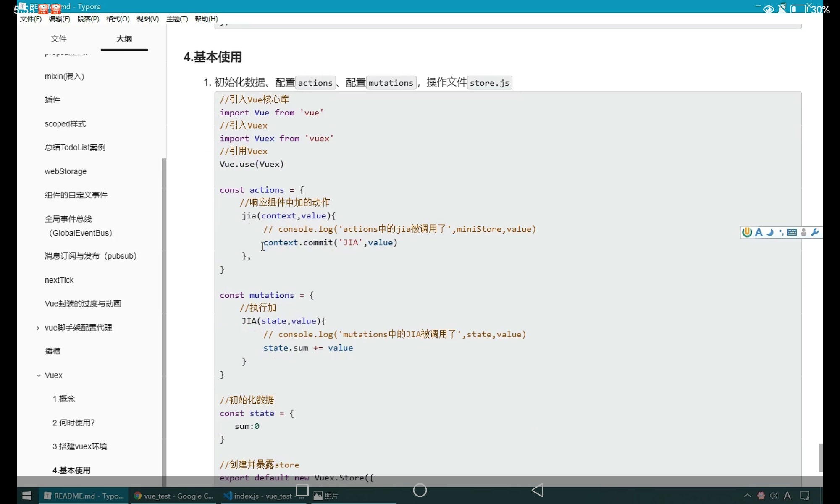Viewport: 840px width, 504px height.
Task: Toggle punctuation mode icon on IME bar
Action: [x=781, y=232]
